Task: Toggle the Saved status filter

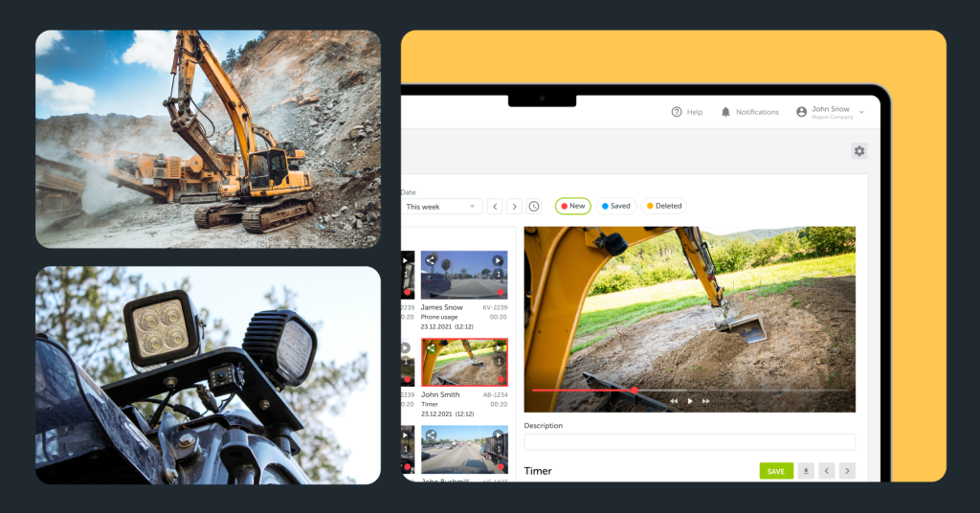Action: [x=616, y=206]
